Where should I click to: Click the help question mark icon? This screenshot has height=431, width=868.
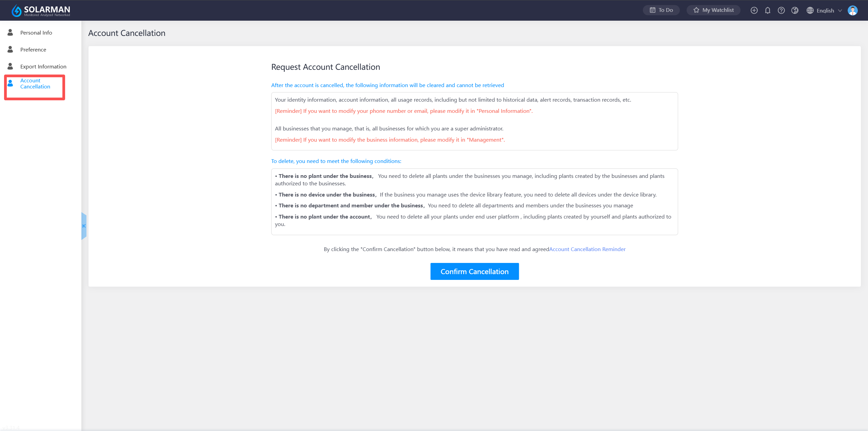coord(781,11)
